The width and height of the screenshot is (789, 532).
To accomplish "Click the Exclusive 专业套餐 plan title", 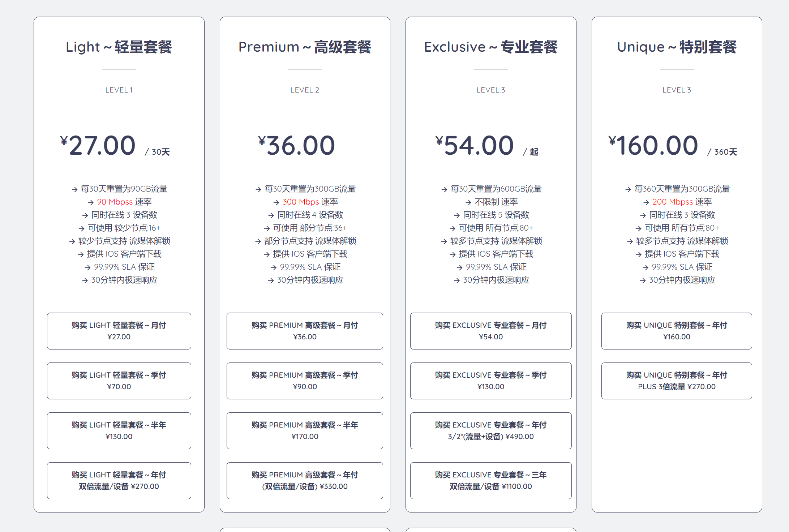I will click(491, 47).
